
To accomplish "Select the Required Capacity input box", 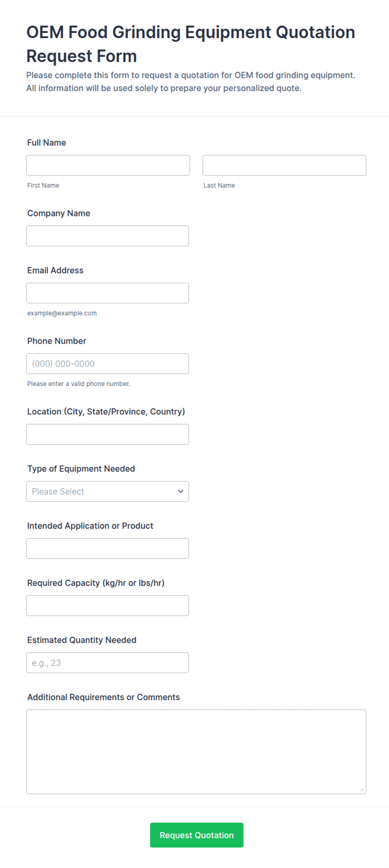I will 107,606.
